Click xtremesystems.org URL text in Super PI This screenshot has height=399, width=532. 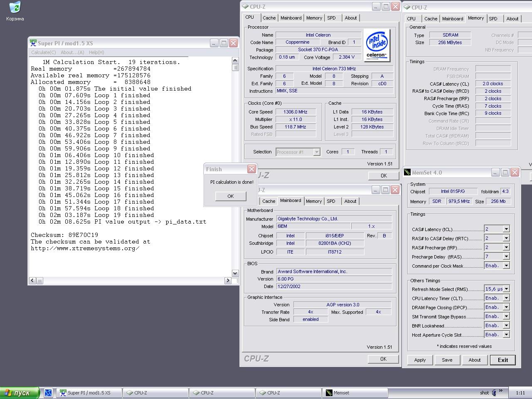click(85, 248)
